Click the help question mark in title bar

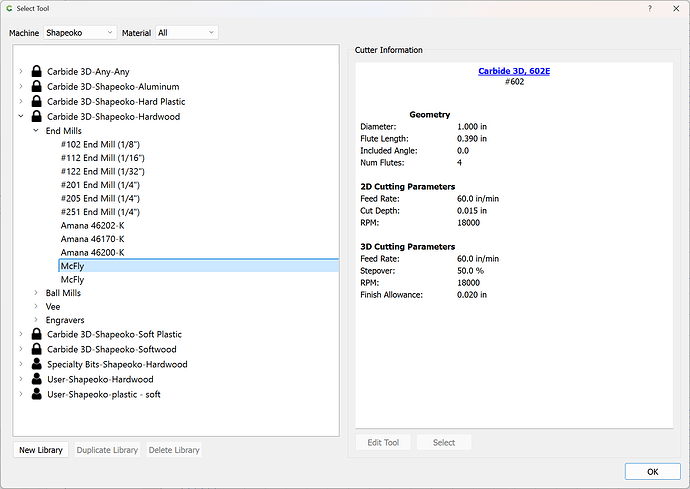coord(650,8)
